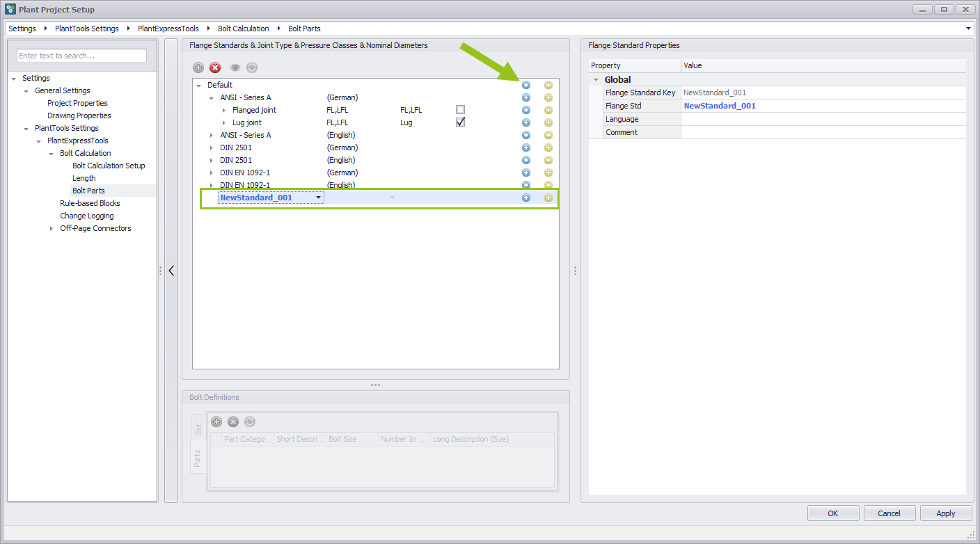Image resolution: width=980 pixels, height=544 pixels.
Task: Expand the ANSI - Series A (English) node
Action: 212,135
